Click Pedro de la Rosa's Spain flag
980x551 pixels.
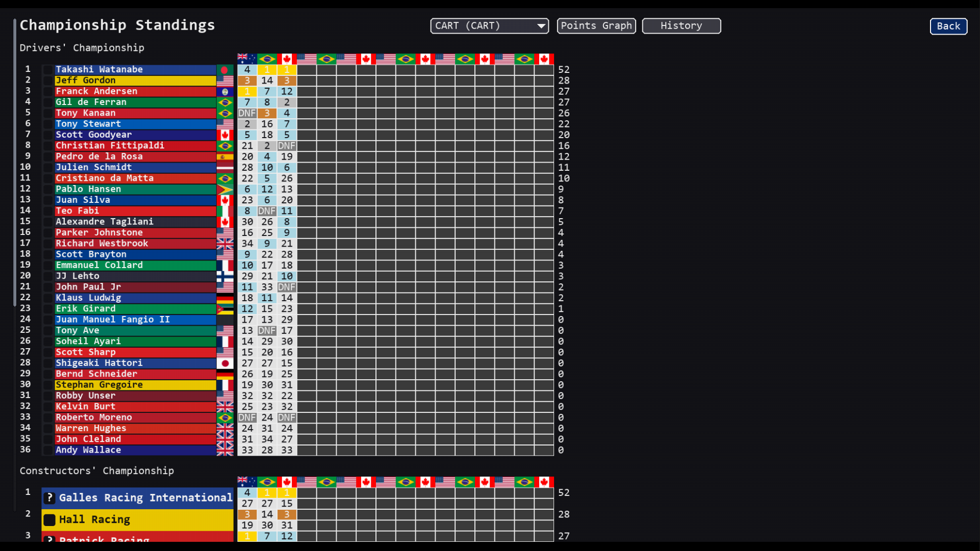225,157
